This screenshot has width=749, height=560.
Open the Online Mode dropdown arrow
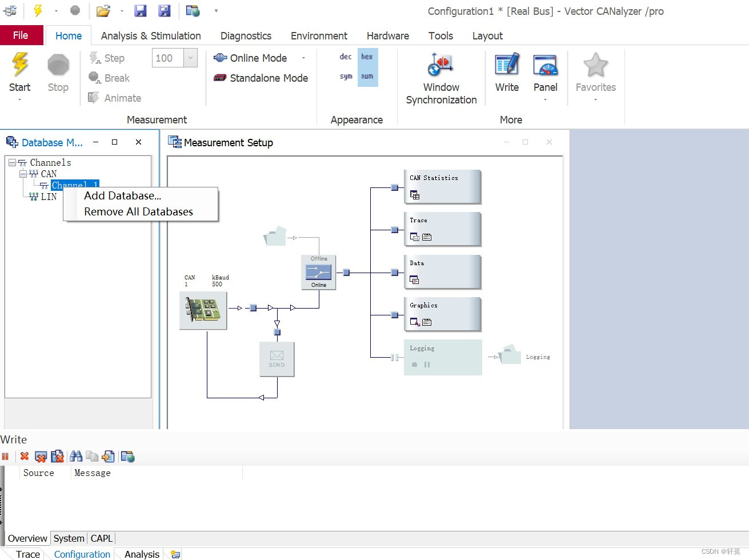pyautogui.click(x=303, y=58)
